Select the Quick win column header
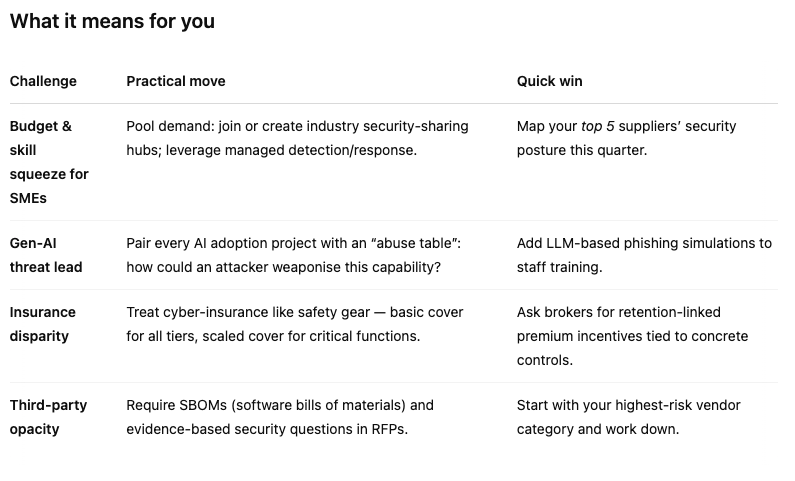This screenshot has height=481, width=795. pos(549,81)
